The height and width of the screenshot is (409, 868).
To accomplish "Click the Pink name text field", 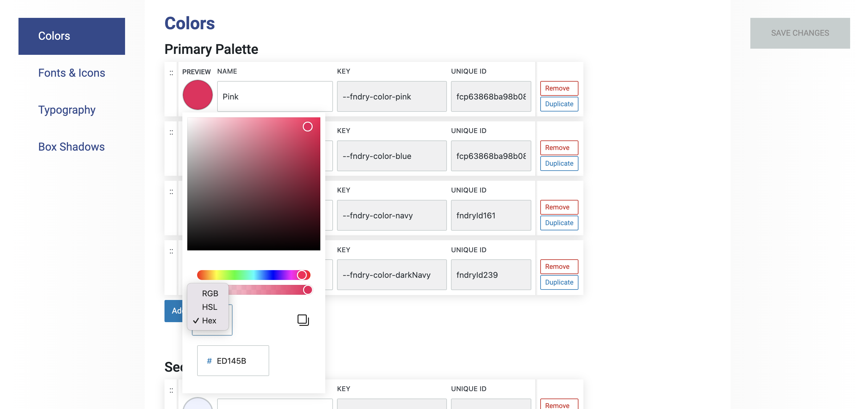I will [275, 97].
